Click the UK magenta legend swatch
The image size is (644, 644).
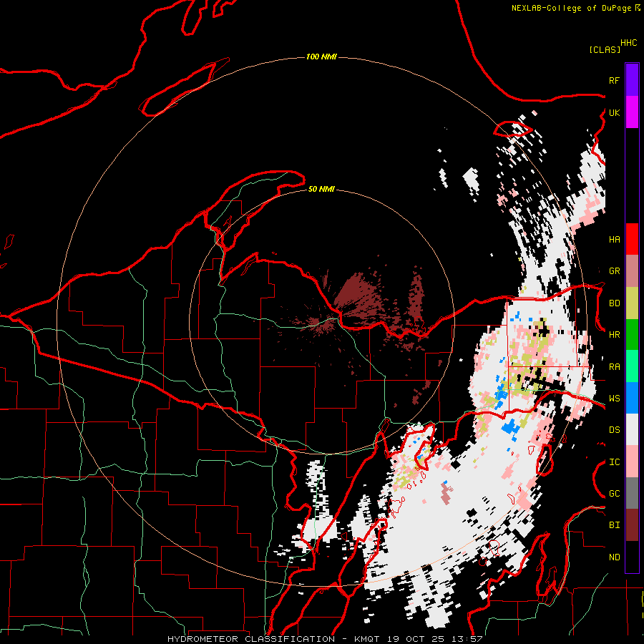tap(632, 112)
